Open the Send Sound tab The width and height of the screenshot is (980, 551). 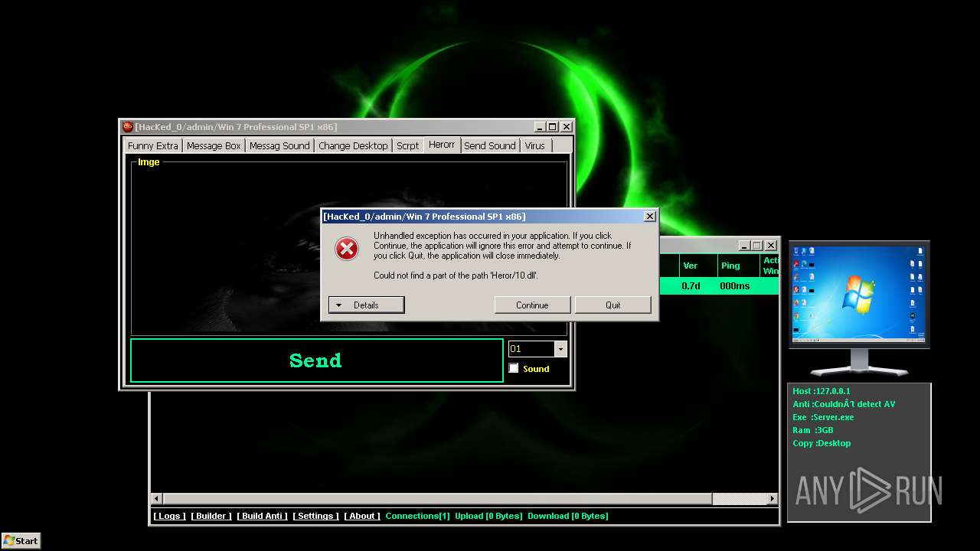[490, 145]
